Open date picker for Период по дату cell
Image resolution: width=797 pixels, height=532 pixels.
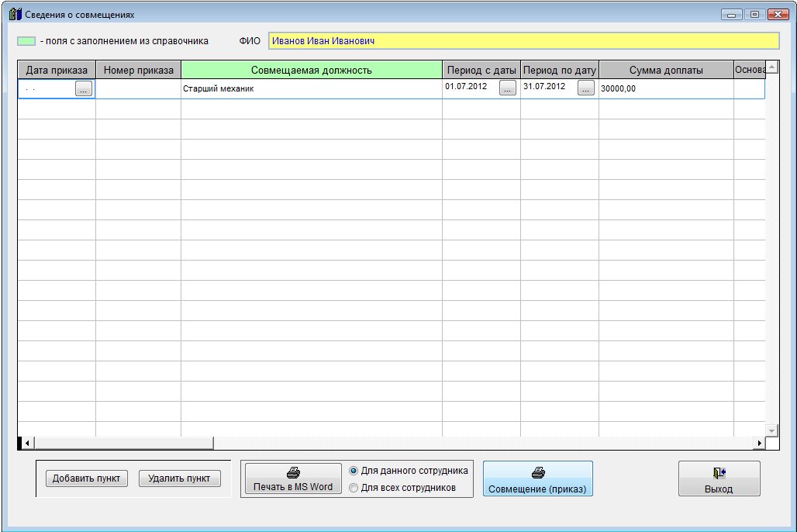point(586,88)
